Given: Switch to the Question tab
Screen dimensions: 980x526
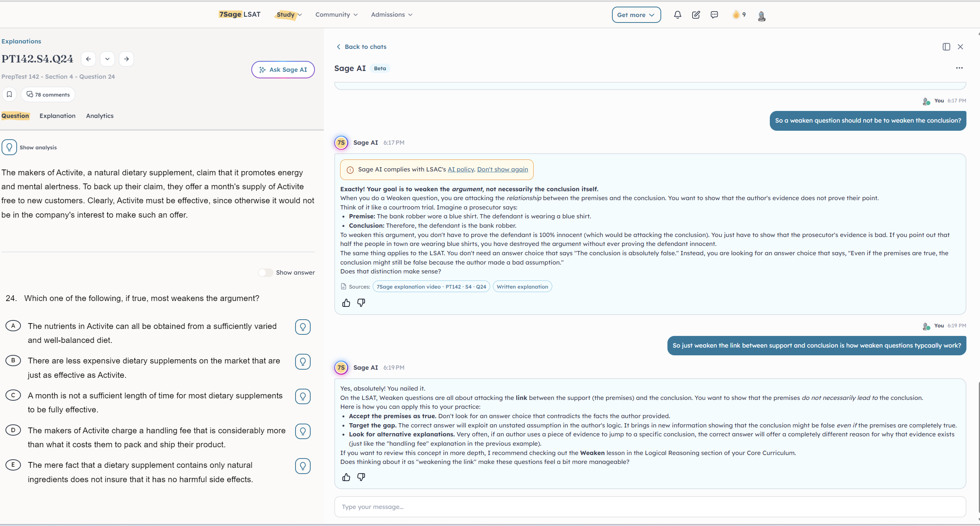Looking at the screenshot, I should point(15,116).
